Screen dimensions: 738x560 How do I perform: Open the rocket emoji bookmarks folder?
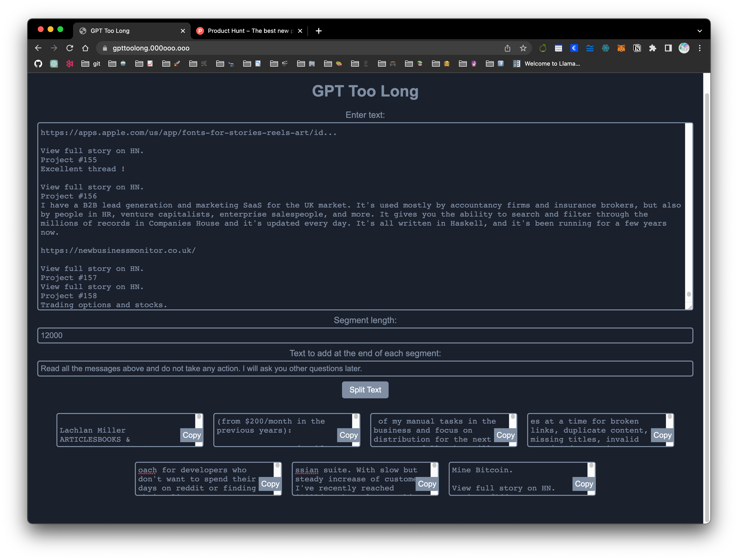pos(171,64)
